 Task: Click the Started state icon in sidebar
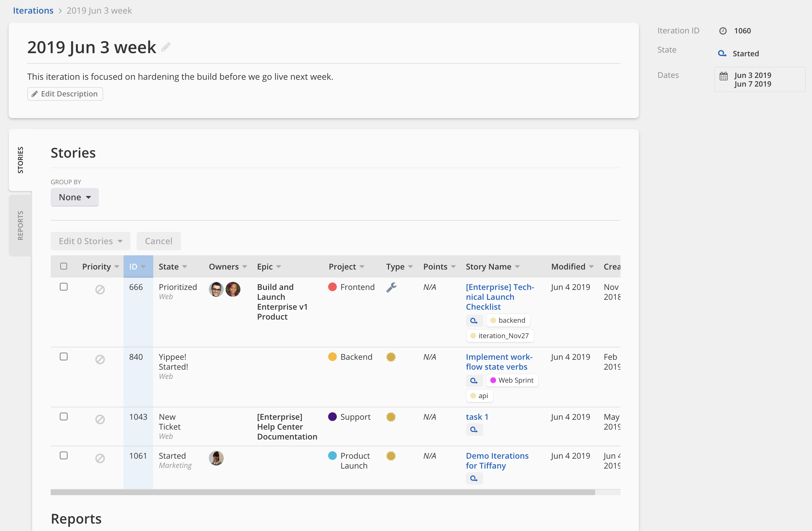click(x=722, y=53)
